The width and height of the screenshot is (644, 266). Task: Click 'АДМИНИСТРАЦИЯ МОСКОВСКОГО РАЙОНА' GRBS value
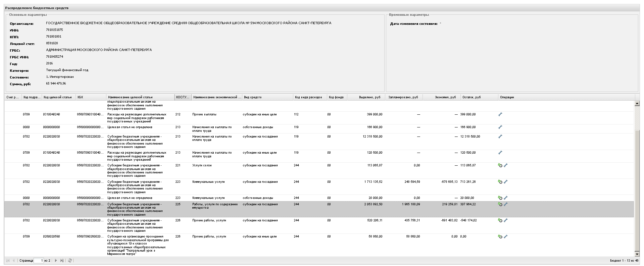[x=99, y=50]
